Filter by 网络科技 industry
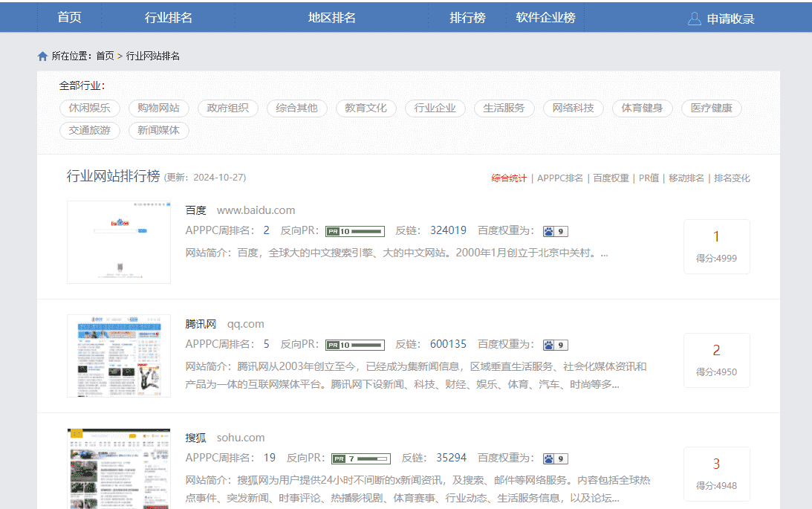812x509 pixels. (x=574, y=108)
